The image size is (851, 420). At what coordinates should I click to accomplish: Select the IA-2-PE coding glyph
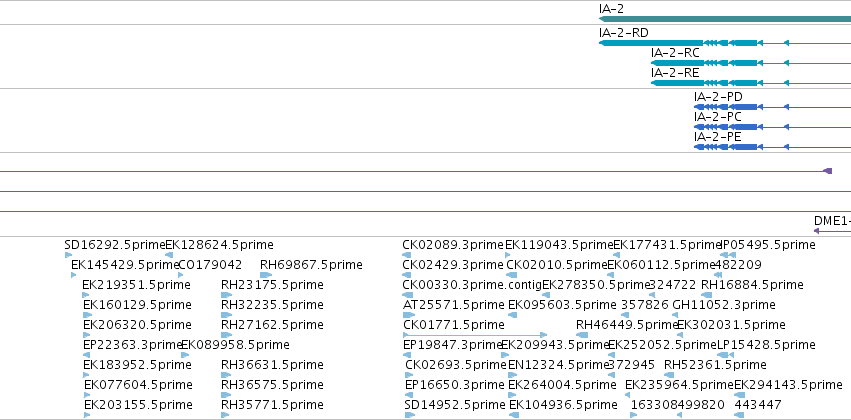click(772, 147)
